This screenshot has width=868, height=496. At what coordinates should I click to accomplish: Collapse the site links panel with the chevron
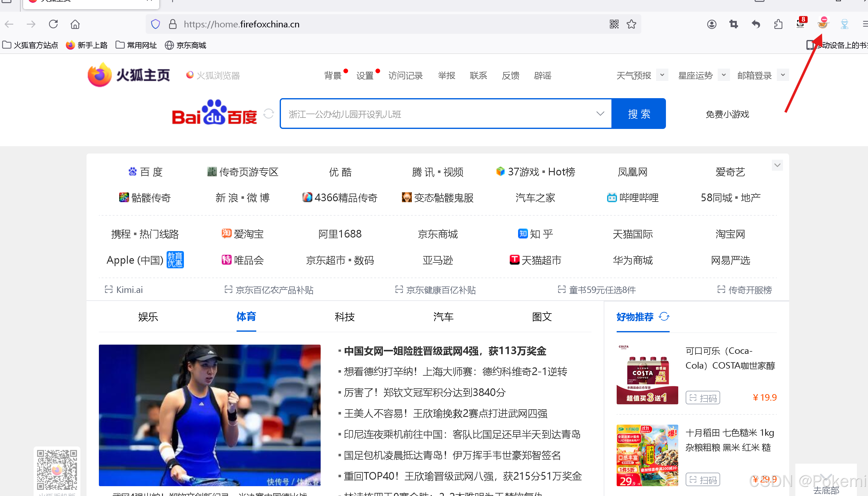777,166
